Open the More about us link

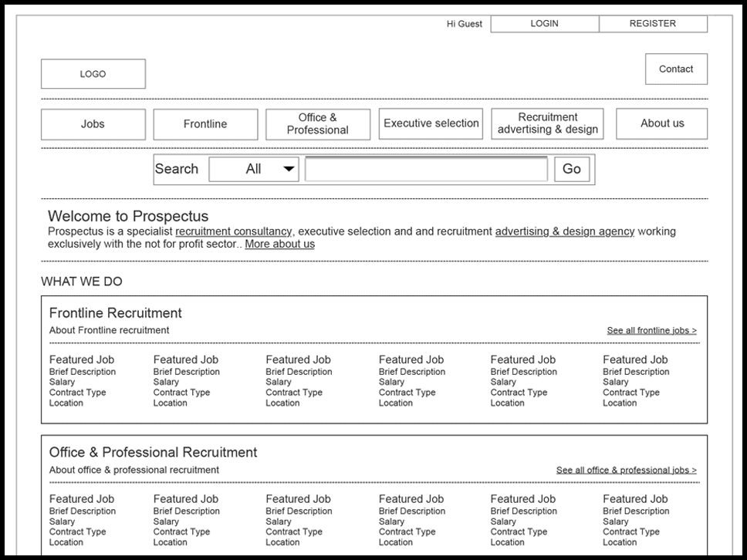pyautogui.click(x=279, y=244)
